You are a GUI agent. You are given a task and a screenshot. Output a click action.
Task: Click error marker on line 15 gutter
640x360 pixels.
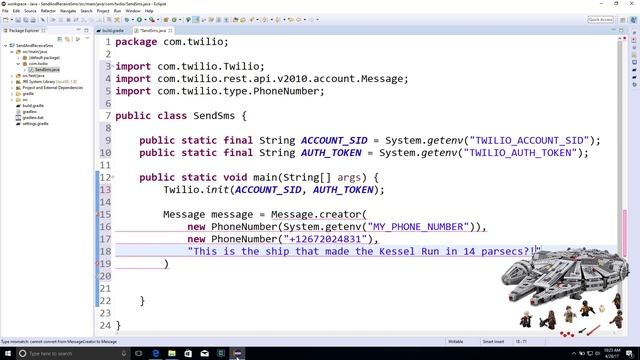coord(97,215)
